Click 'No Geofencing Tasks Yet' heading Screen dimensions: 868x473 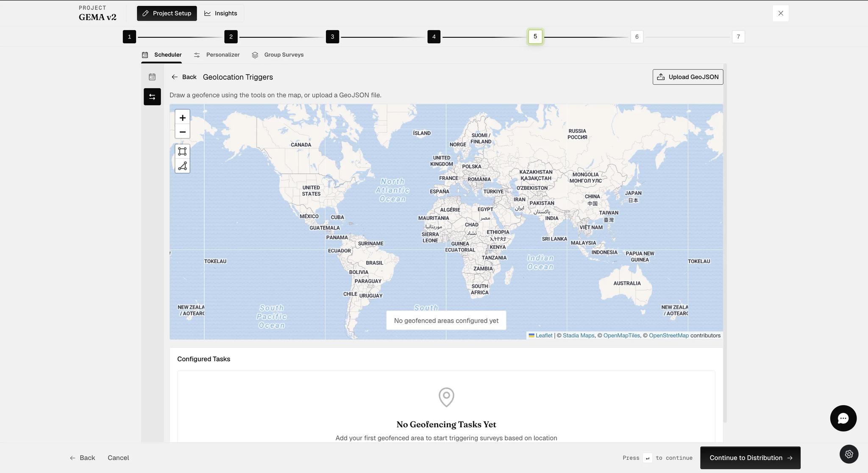pos(446,424)
